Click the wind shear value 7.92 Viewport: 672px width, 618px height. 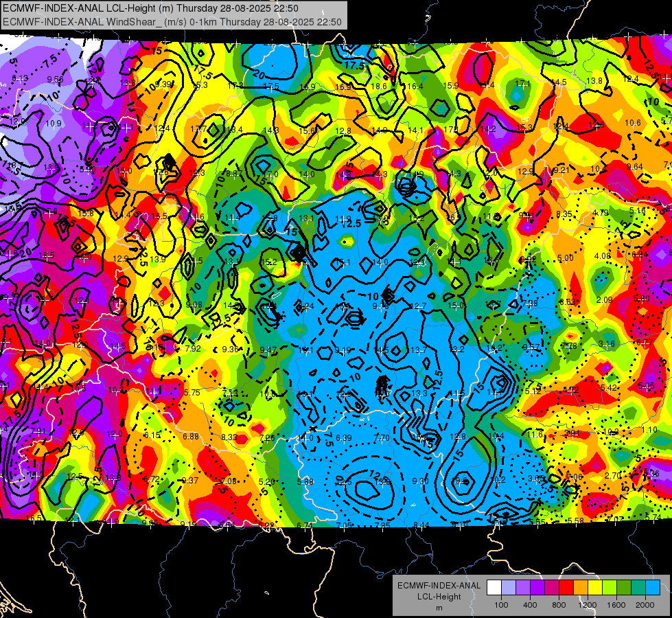tap(193, 348)
